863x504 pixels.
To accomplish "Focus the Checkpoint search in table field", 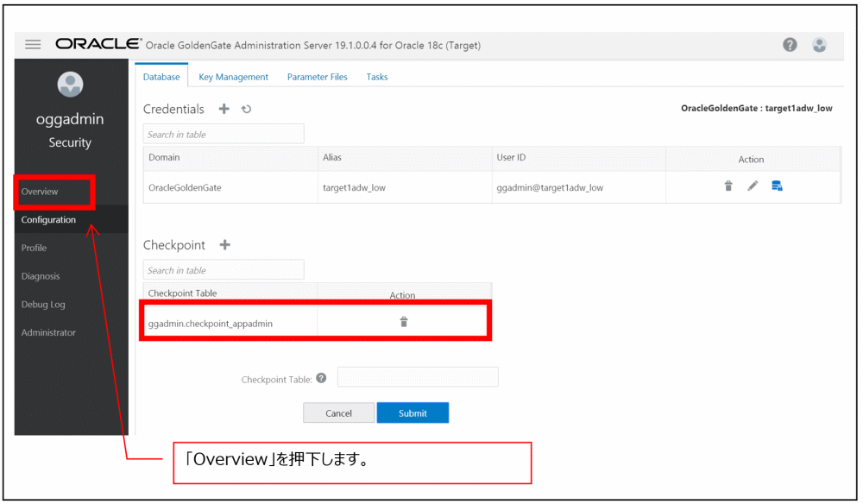I will [224, 269].
